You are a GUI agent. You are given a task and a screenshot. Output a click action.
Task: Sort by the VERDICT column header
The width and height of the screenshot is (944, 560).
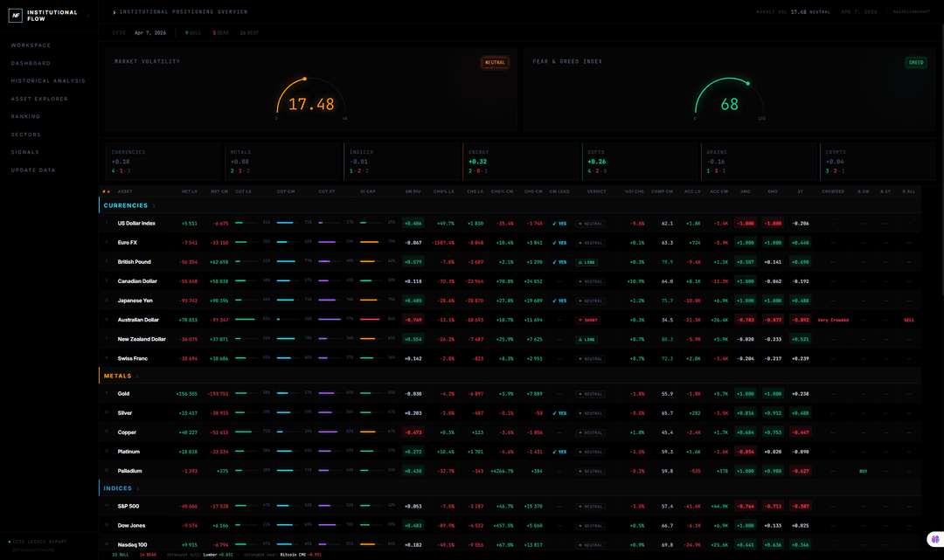point(596,191)
